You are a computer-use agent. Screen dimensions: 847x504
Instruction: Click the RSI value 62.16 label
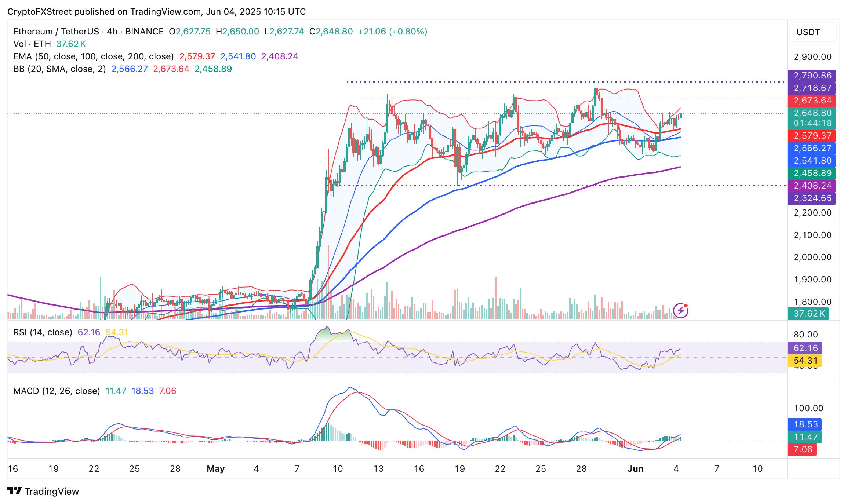[x=805, y=348]
